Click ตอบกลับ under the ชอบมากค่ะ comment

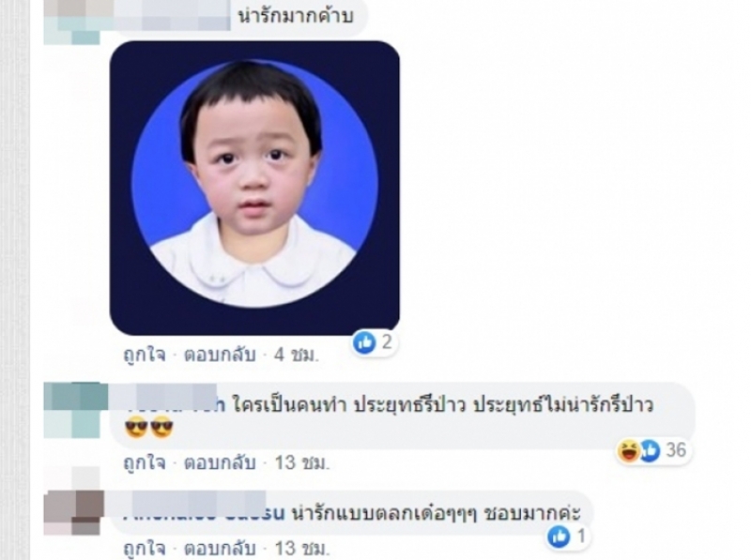pos(221,549)
